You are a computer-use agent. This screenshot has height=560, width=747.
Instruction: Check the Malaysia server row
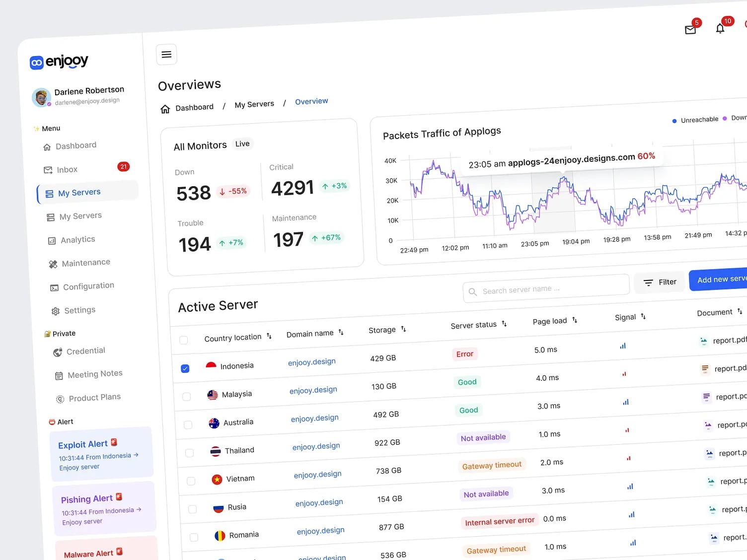tap(186, 396)
